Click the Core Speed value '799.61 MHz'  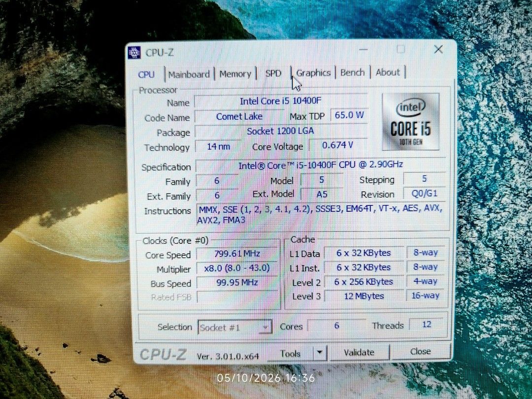(237, 254)
